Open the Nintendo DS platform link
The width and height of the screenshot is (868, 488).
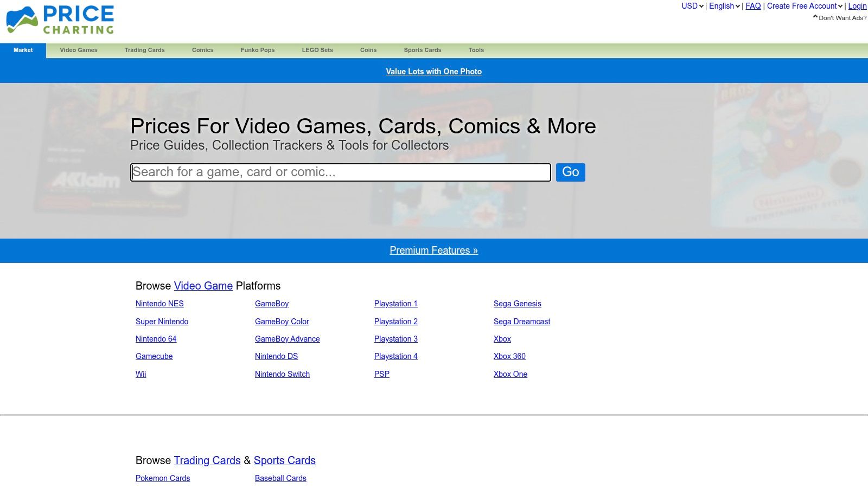[x=277, y=356]
